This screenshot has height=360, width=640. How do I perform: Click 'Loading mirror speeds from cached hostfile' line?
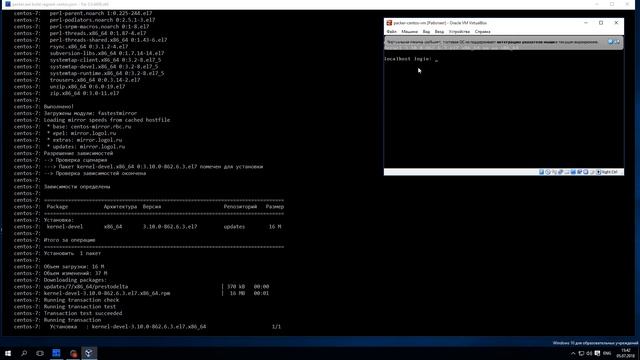point(107,120)
